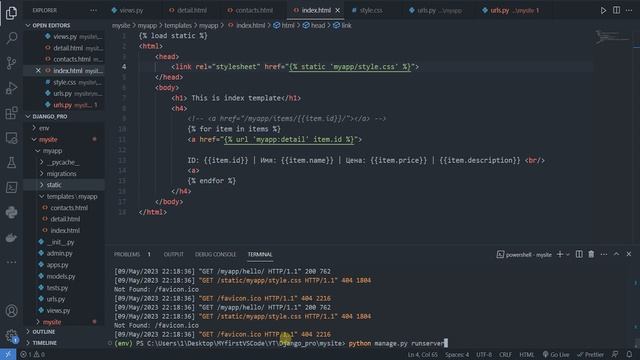Open the Run and Debug view
The width and height of the screenshot is (640, 360).
[11, 88]
